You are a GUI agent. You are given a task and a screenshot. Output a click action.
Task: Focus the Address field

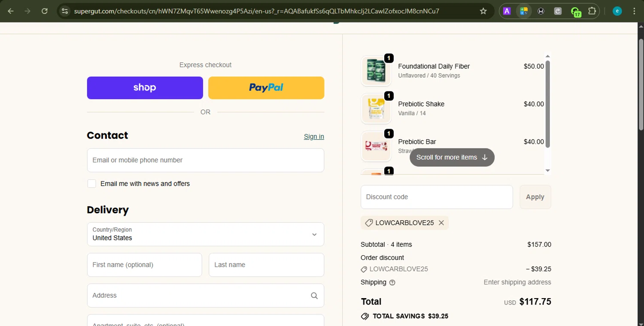pos(206,296)
